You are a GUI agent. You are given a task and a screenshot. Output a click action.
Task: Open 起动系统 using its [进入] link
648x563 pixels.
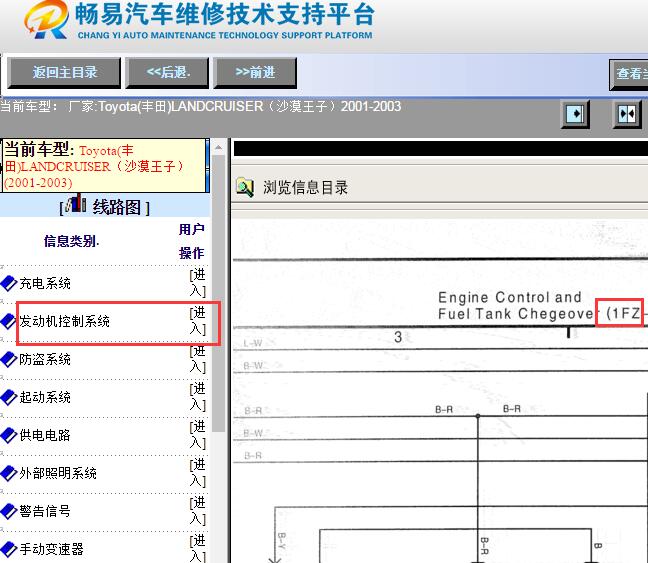198,397
